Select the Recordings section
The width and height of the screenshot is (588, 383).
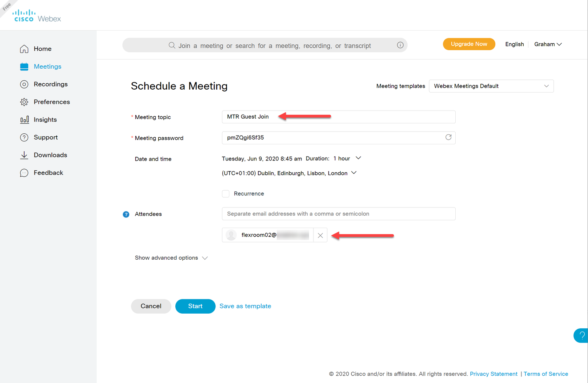[50, 84]
